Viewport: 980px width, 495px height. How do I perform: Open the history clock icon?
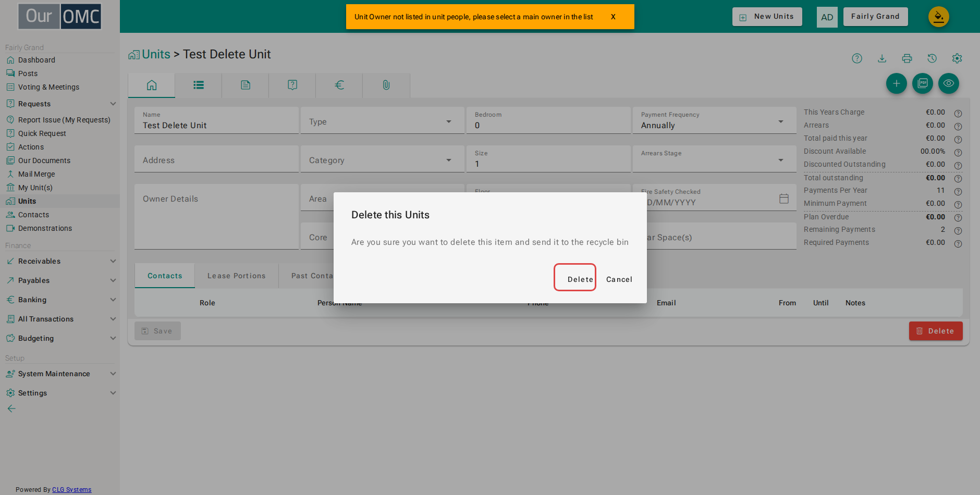[x=932, y=58]
